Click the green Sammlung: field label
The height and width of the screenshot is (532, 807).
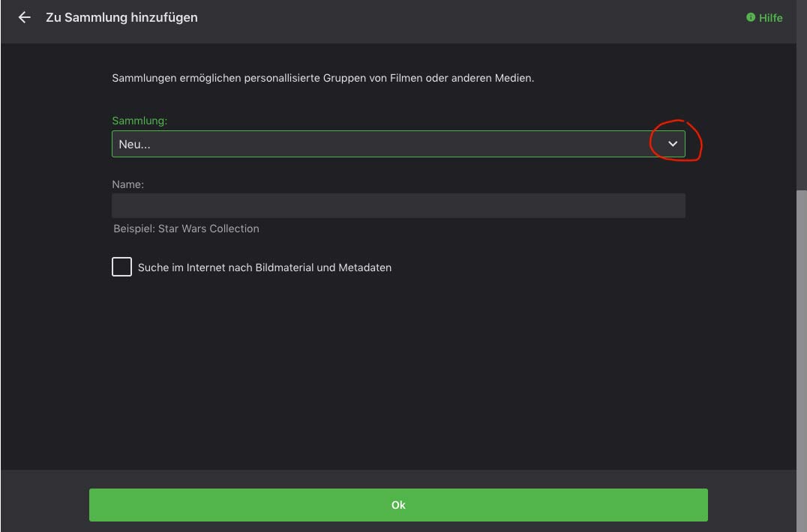point(139,121)
